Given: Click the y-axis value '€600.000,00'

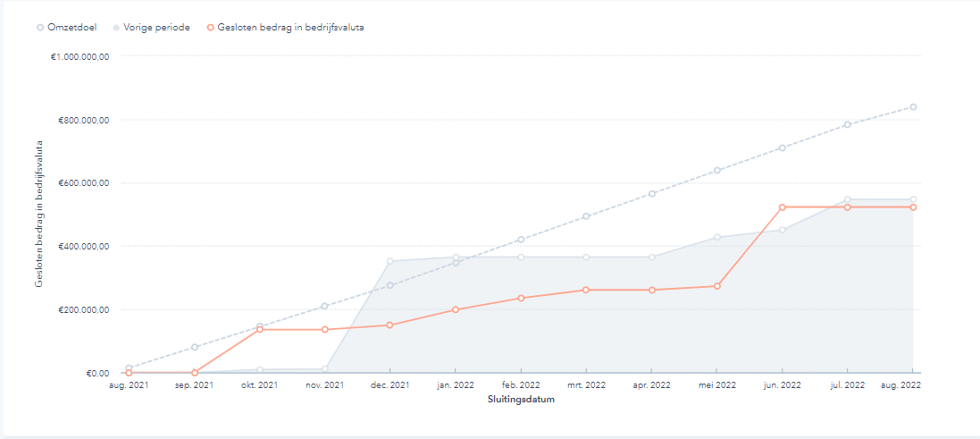Looking at the screenshot, I should tap(85, 183).
